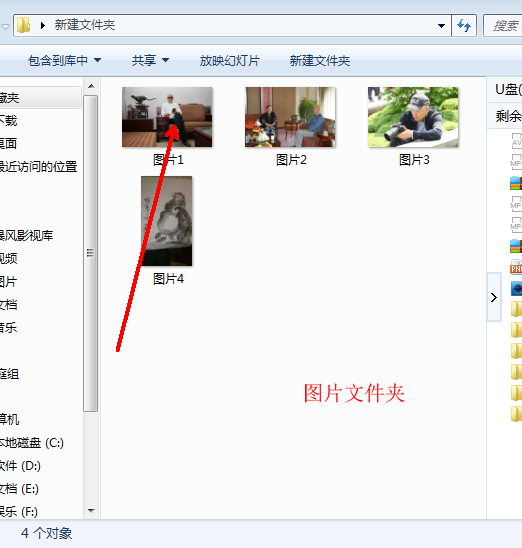Click the navigation pane scroll-up arrow
The height and width of the screenshot is (548, 522).
click(x=91, y=86)
